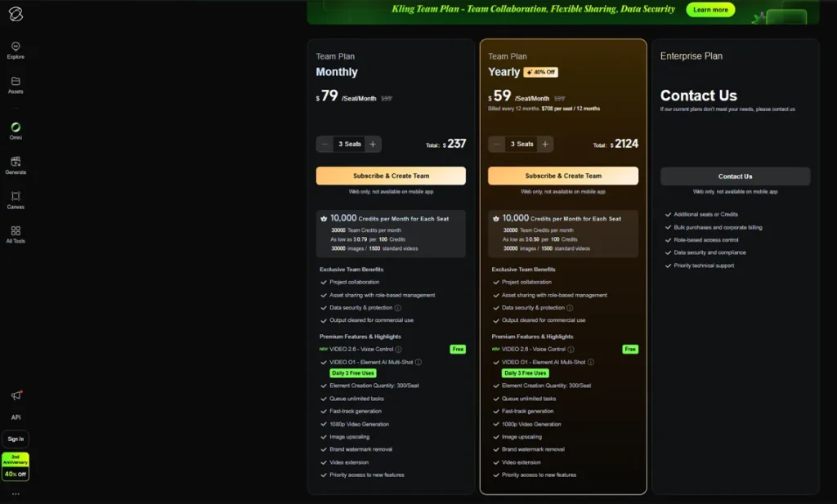837x504 pixels.
Task: Click the Enterprise Contact Us button
Action: tap(735, 176)
